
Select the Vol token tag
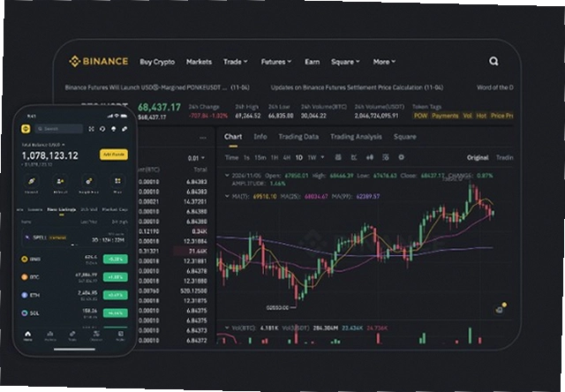467,116
